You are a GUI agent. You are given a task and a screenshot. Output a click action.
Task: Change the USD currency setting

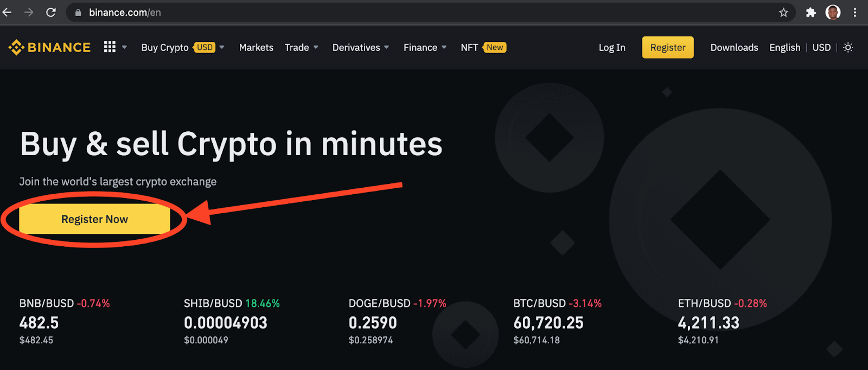[x=821, y=48]
